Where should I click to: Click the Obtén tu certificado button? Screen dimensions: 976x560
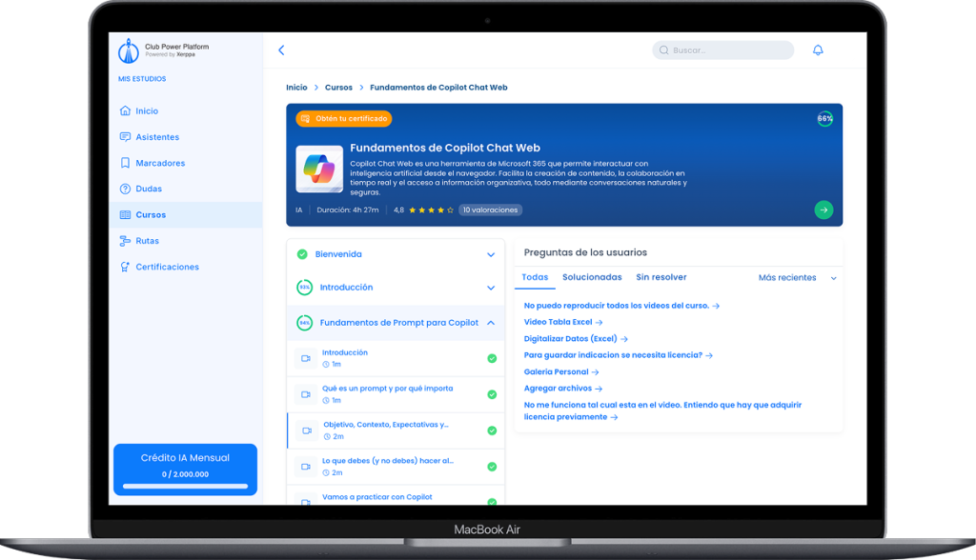344,119
